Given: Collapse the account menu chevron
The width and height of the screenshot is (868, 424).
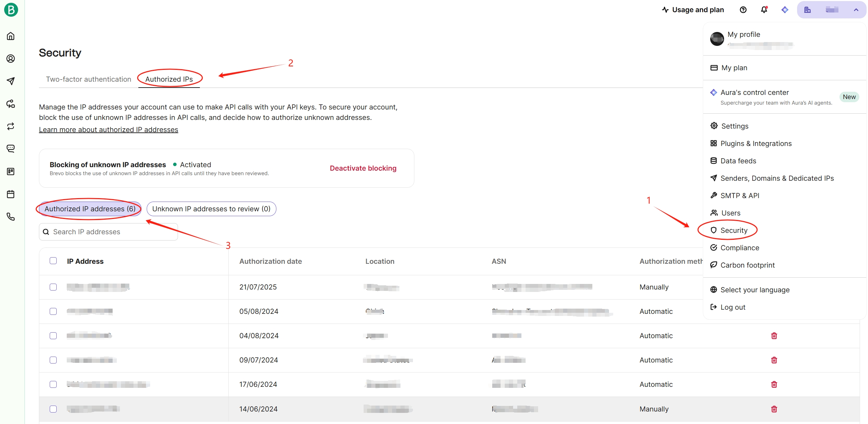Looking at the screenshot, I should pos(856,10).
